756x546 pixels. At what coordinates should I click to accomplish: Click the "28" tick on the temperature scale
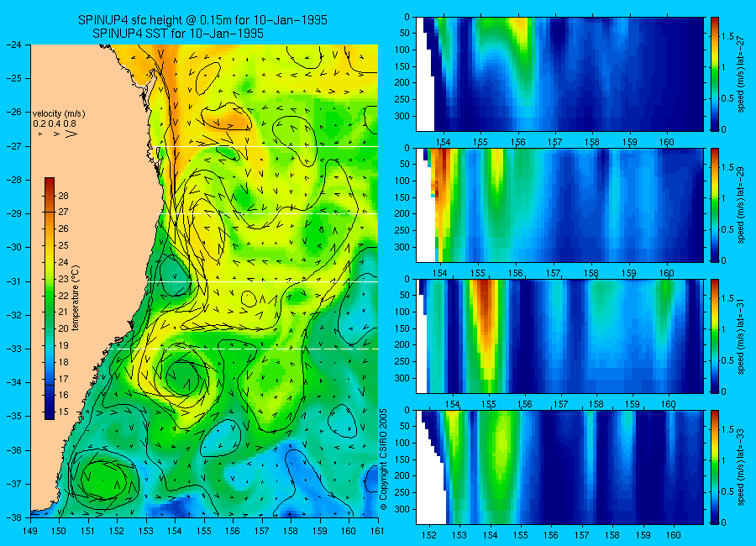tap(63, 196)
